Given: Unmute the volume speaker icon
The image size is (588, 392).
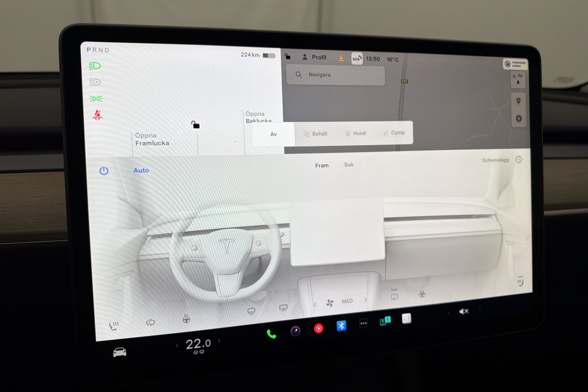Looking at the screenshot, I should (463, 311).
